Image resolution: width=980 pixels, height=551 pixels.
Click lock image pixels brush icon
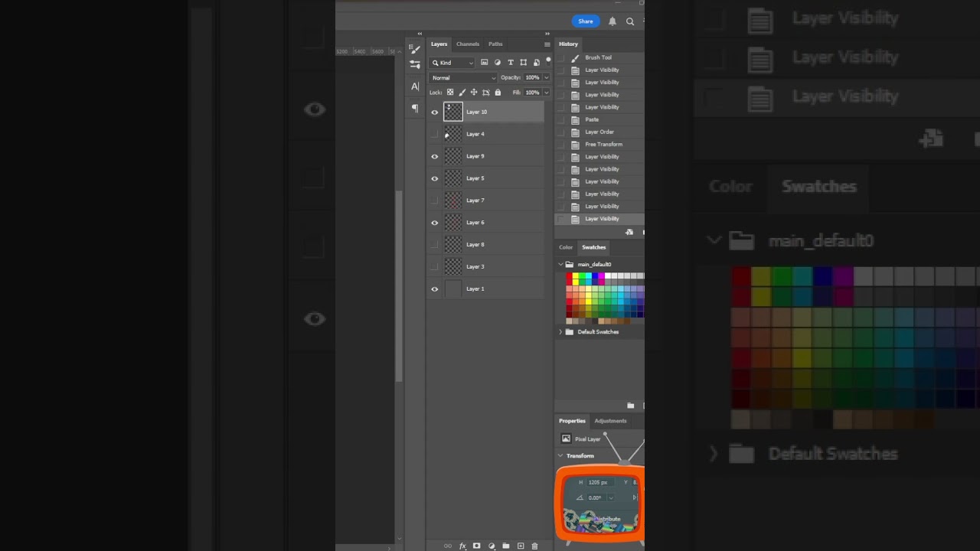(x=462, y=93)
